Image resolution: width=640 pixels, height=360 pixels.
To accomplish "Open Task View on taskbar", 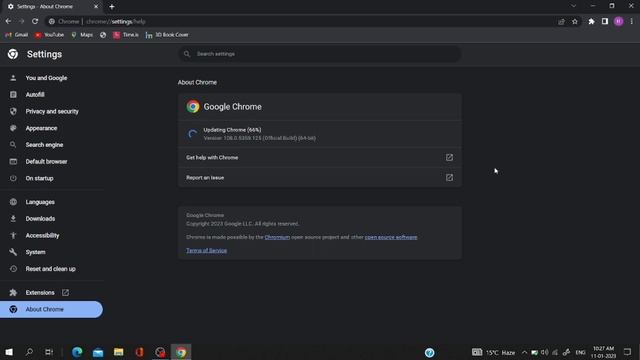I will [49, 352].
